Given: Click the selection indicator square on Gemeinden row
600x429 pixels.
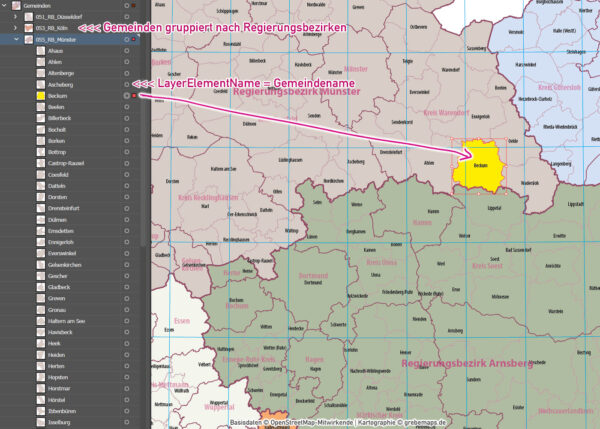Looking at the screenshot, I should [x=134, y=6].
